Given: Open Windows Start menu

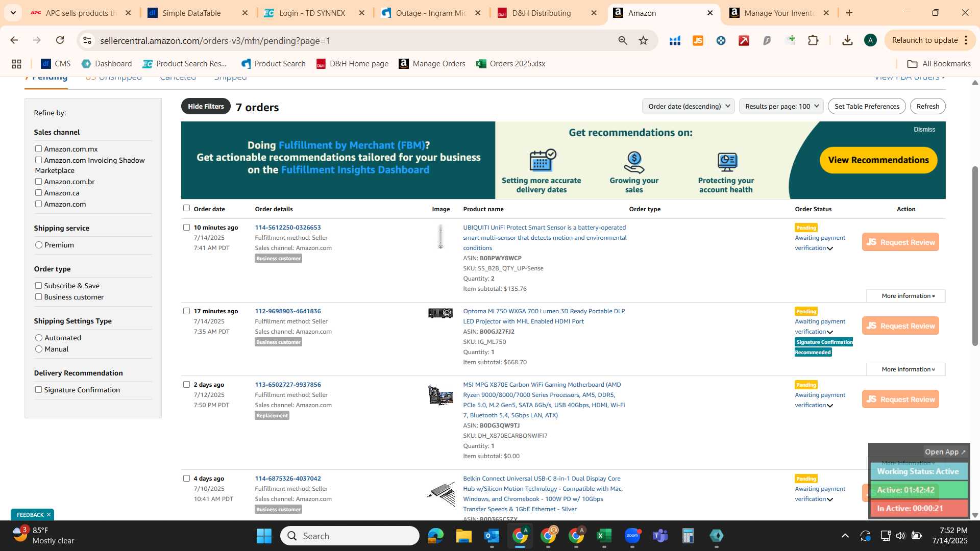Looking at the screenshot, I should (x=264, y=536).
